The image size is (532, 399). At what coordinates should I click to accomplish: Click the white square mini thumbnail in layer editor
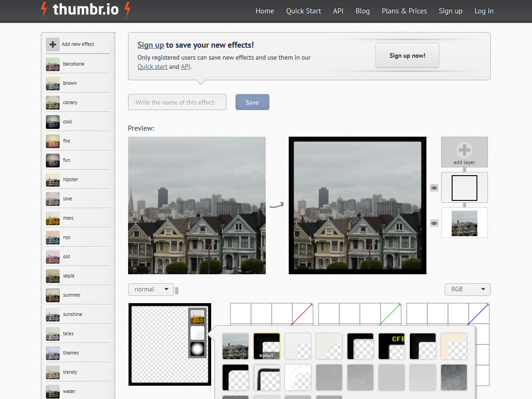click(197, 333)
